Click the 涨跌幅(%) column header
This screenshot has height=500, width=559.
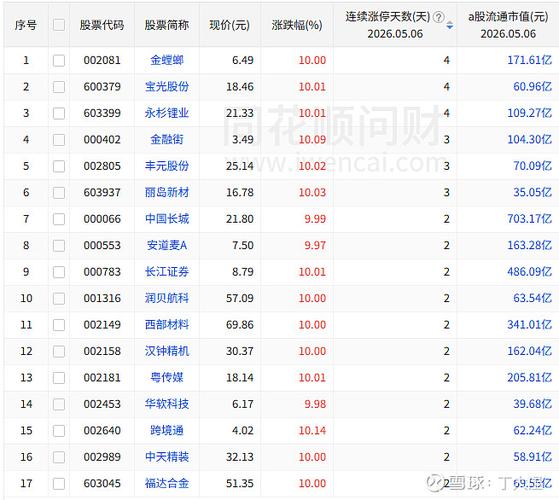(x=297, y=25)
